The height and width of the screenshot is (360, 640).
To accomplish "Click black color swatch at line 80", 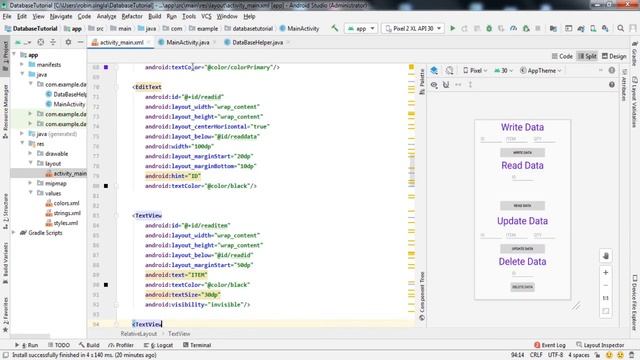I will (x=106, y=186).
